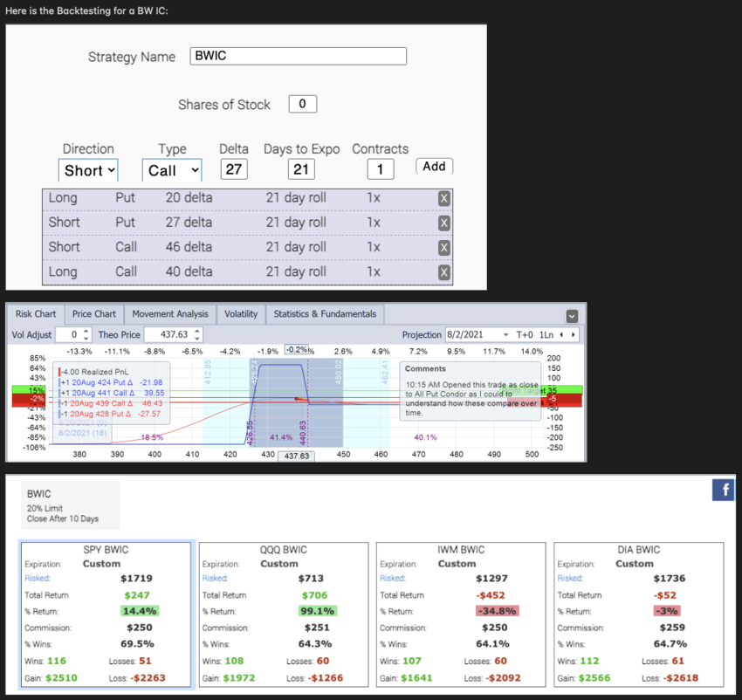Click the Days to Expo input
The height and width of the screenshot is (700, 742).
pyautogui.click(x=301, y=169)
